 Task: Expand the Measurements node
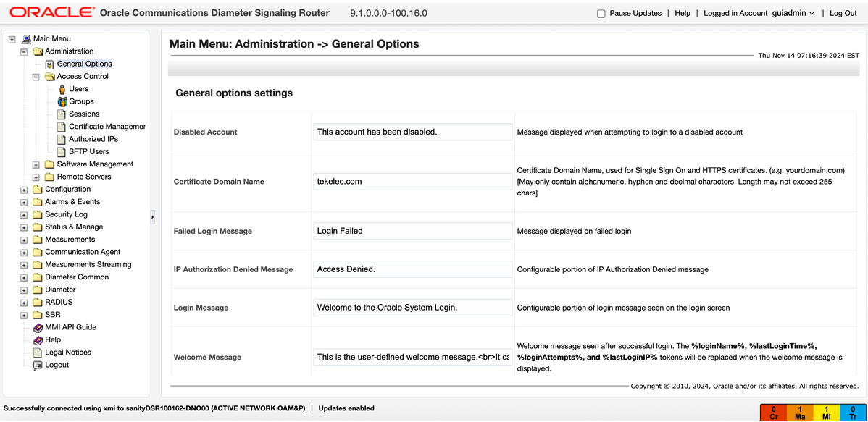coord(24,240)
